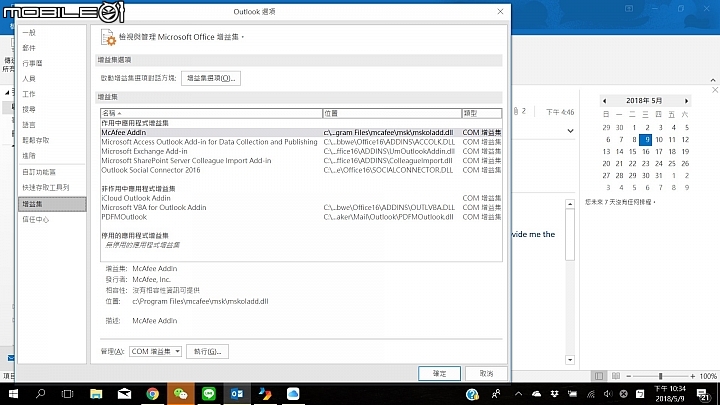This screenshot has height=405, width=720.
Task: Select the iCloud Outlook Addin row
Action: (301, 198)
